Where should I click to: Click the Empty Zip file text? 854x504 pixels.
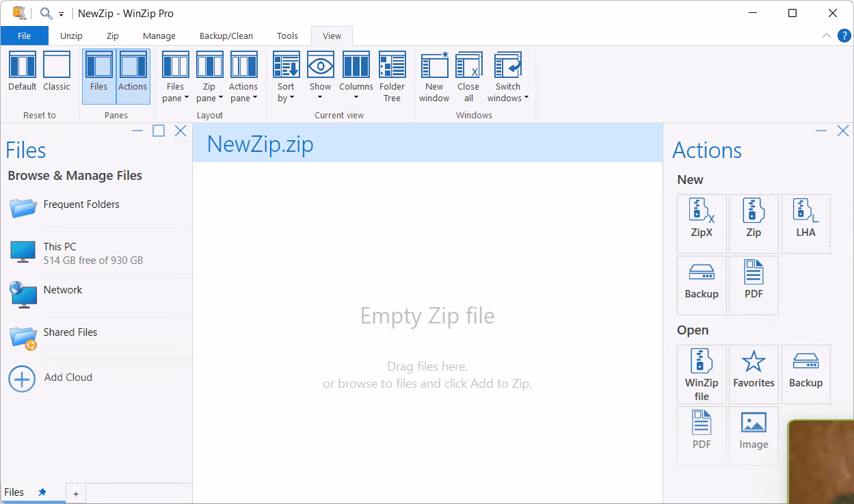pos(427,316)
